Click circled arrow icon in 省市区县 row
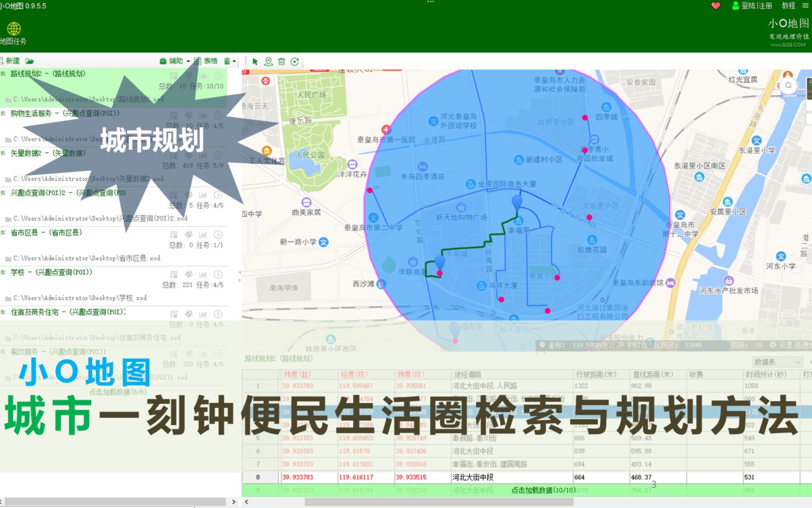 coord(218,235)
